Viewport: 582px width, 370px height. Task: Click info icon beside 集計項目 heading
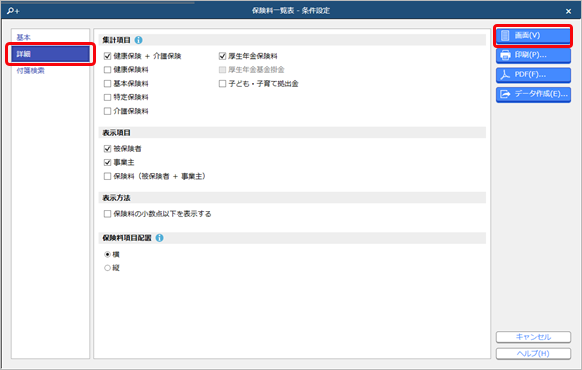(x=138, y=40)
